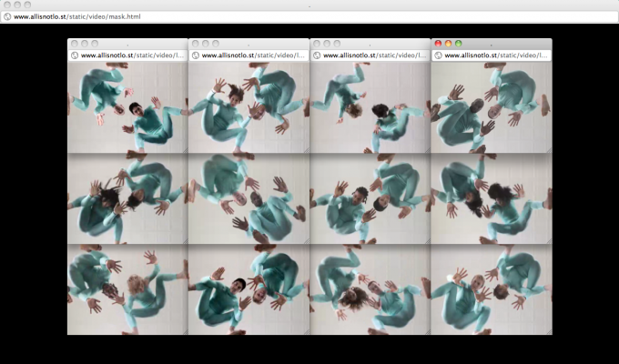Close the main mask.html browser window

[x=6, y=5]
